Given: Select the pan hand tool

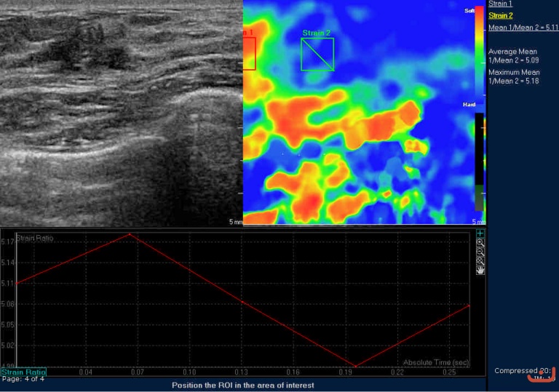Looking at the screenshot, I should pos(480,270).
